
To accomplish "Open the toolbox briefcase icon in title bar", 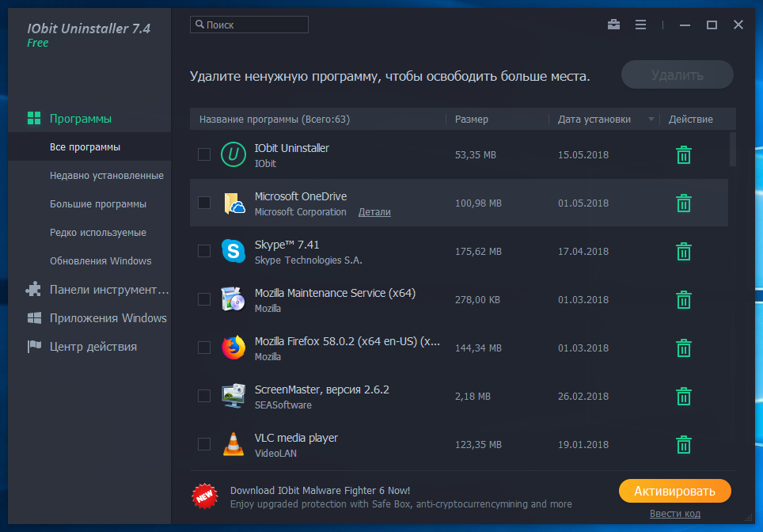I will coord(613,25).
